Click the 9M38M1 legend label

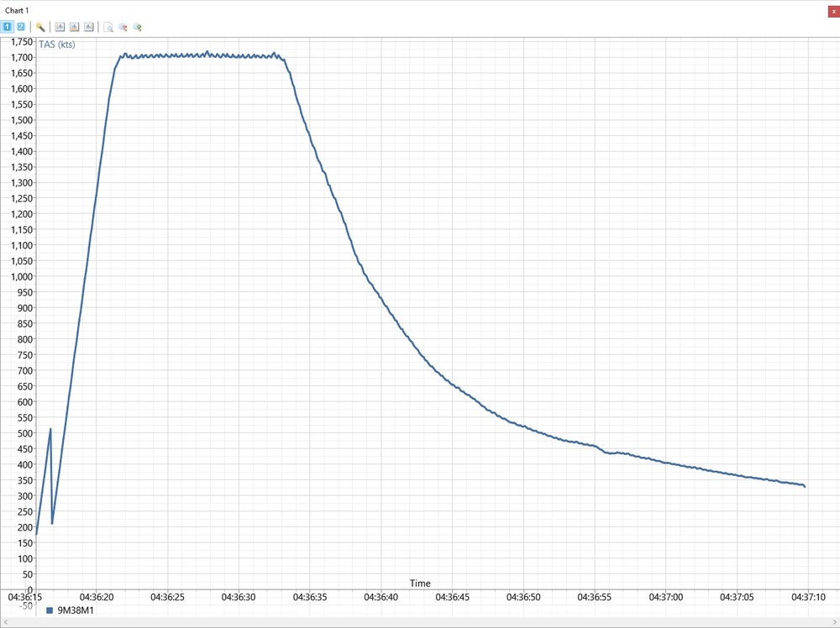(76, 610)
